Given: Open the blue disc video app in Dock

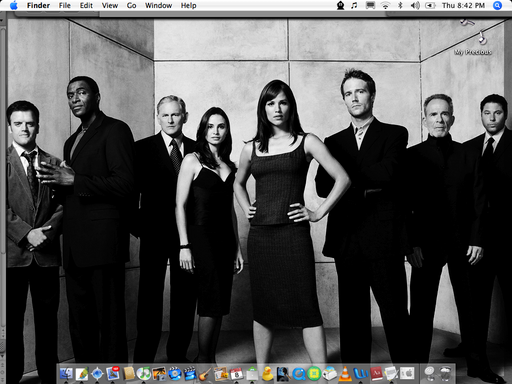Looking at the screenshot, I should point(175,373).
